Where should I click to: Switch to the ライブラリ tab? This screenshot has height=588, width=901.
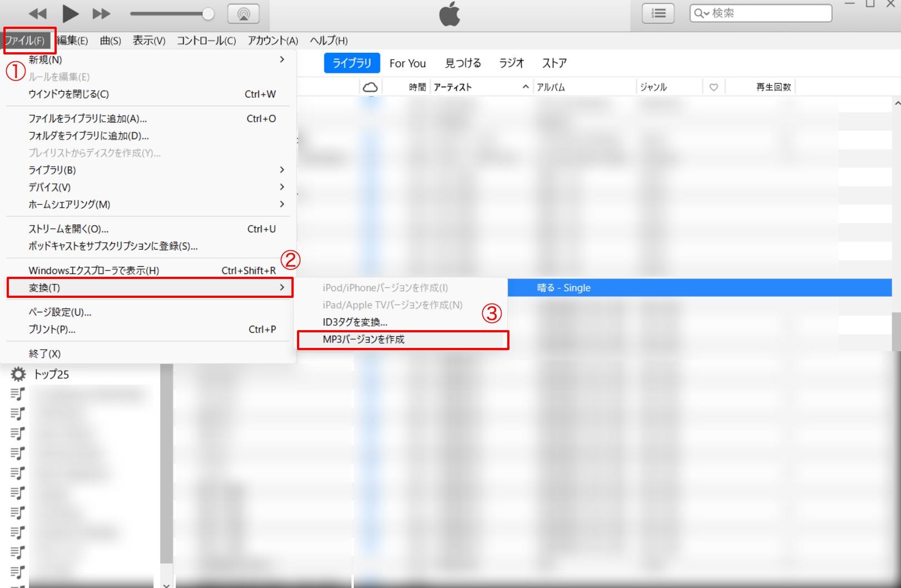[x=352, y=63]
